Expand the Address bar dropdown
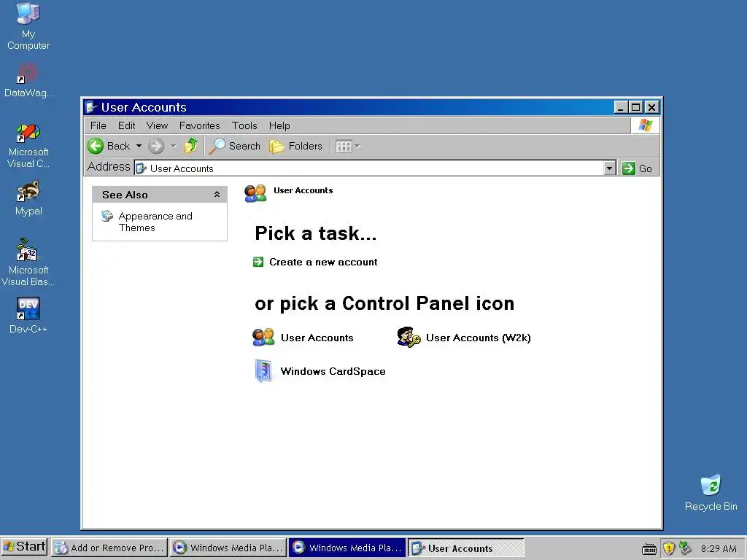 609,168
